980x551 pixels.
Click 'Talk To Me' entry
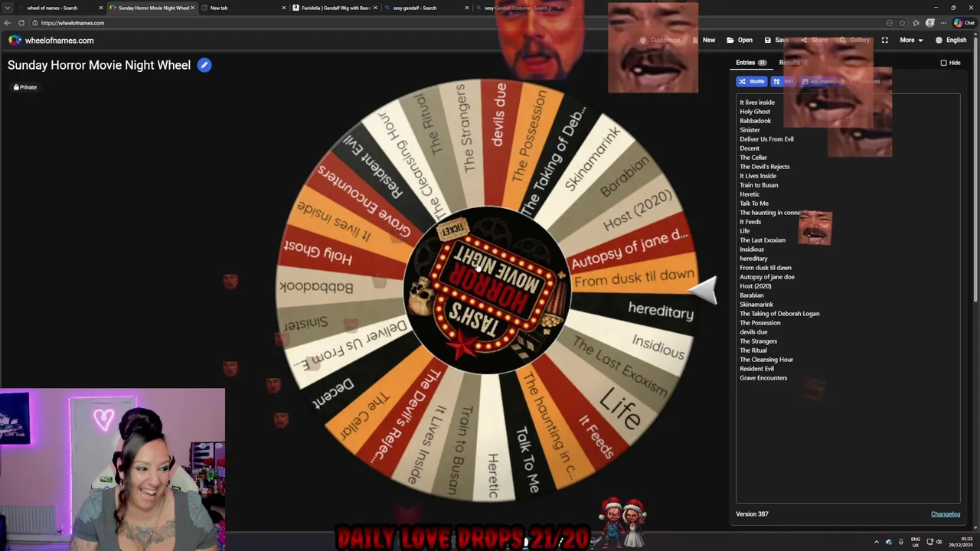(754, 204)
